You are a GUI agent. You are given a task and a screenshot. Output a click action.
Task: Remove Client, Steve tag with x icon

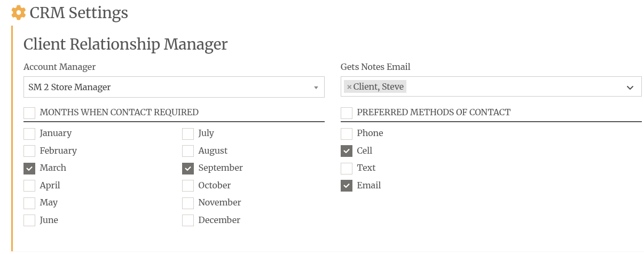(349, 86)
